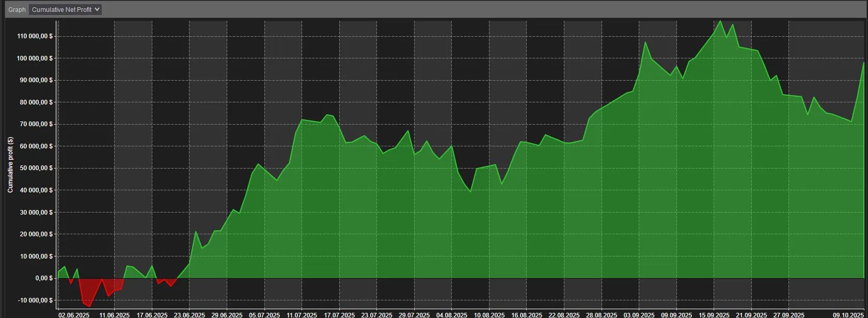
Task: Select the -10 000,00 $ axis value
Action: tap(35, 300)
